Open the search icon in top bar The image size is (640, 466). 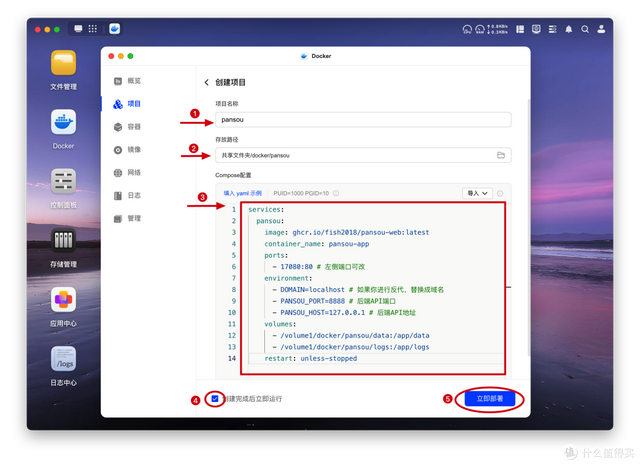pyautogui.click(x=585, y=29)
